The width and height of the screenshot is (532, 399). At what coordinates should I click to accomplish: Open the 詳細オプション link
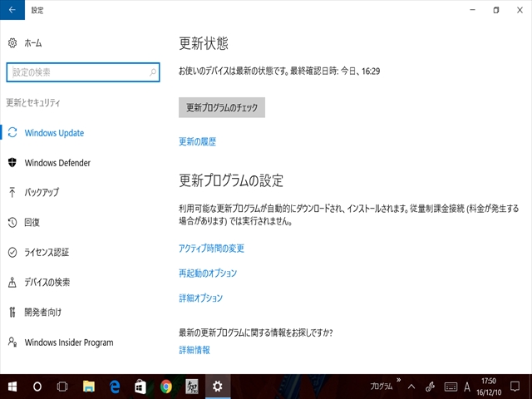pyautogui.click(x=200, y=298)
